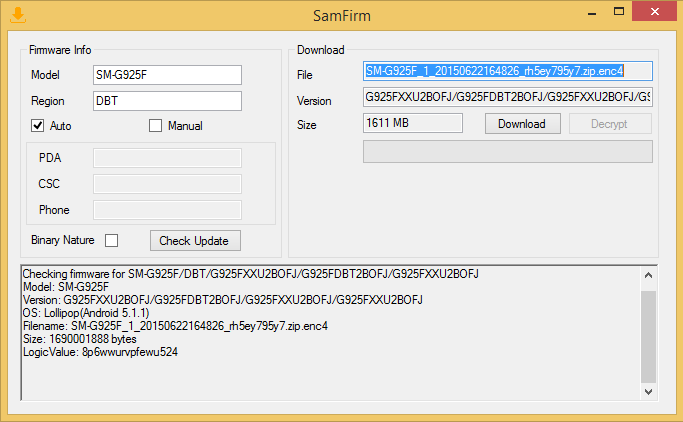
Task: Click the 'LogicValue: 8p6wwurvpfewu524' log line
Action: click(x=100, y=352)
